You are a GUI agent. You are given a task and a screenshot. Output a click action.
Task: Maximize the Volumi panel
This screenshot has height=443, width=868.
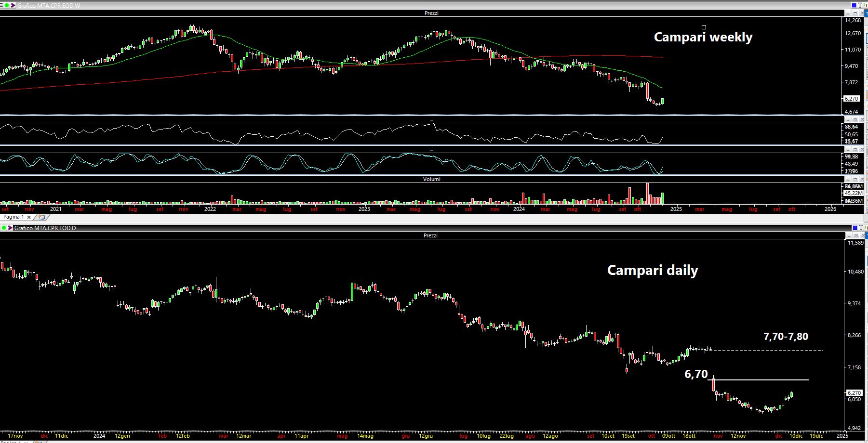coord(855,179)
